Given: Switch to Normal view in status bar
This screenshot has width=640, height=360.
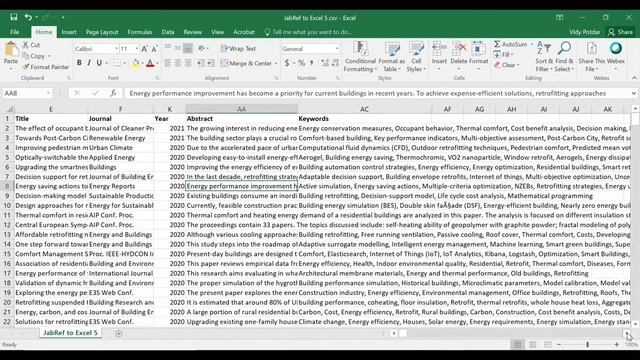Looking at the screenshot, I should coord(518,344).
